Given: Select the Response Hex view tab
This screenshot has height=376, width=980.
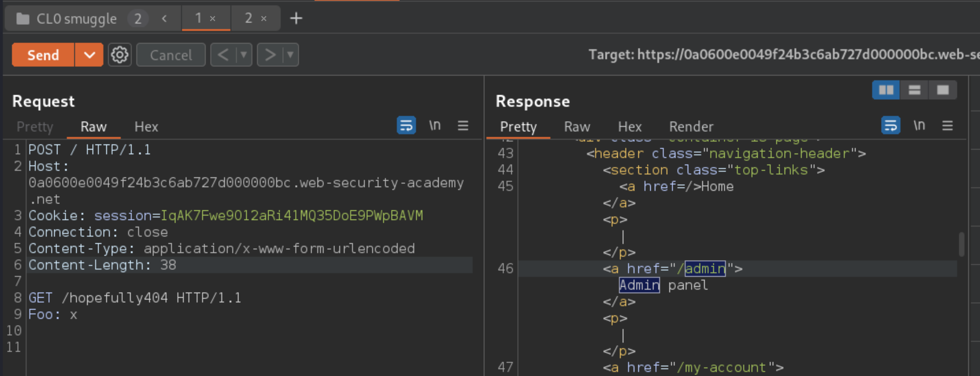Looking at the screenshot, I should [x=630, y=127].
